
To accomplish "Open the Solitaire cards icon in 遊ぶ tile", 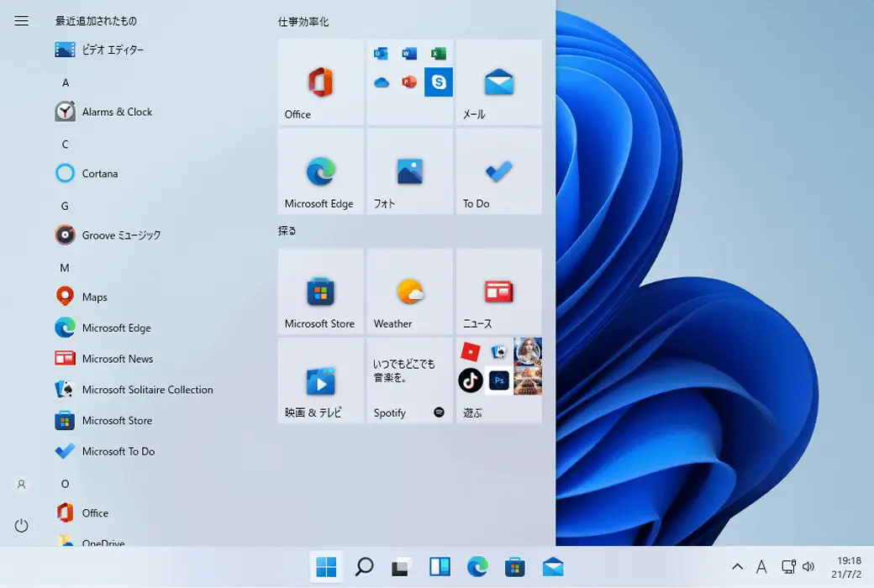I will 499,352.
